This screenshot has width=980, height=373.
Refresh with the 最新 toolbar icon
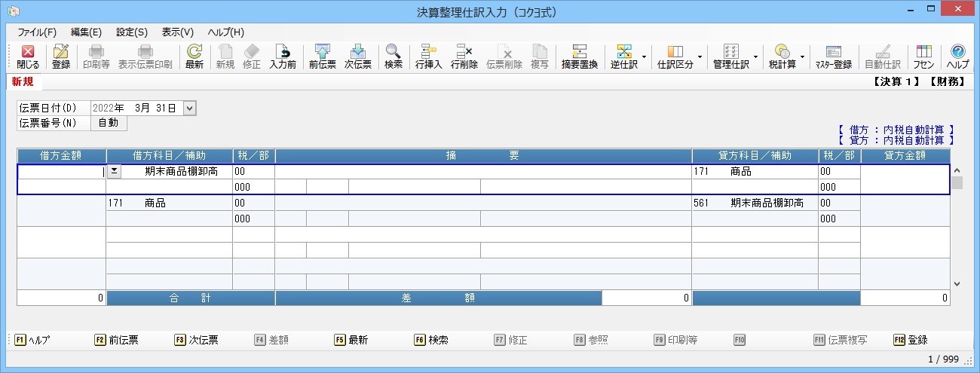[194, 57]
